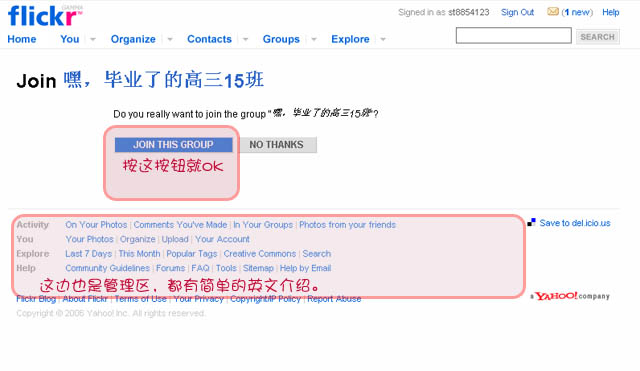Open the Groups dropdown arrow

tap(314, 39)
